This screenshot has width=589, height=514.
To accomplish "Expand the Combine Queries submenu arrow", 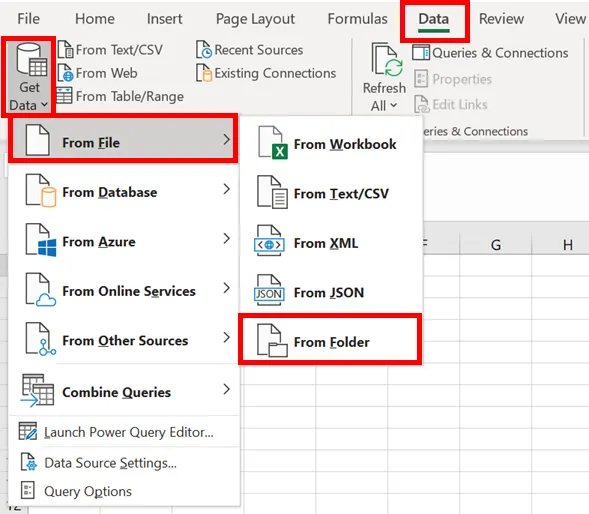I will (226, 389).
